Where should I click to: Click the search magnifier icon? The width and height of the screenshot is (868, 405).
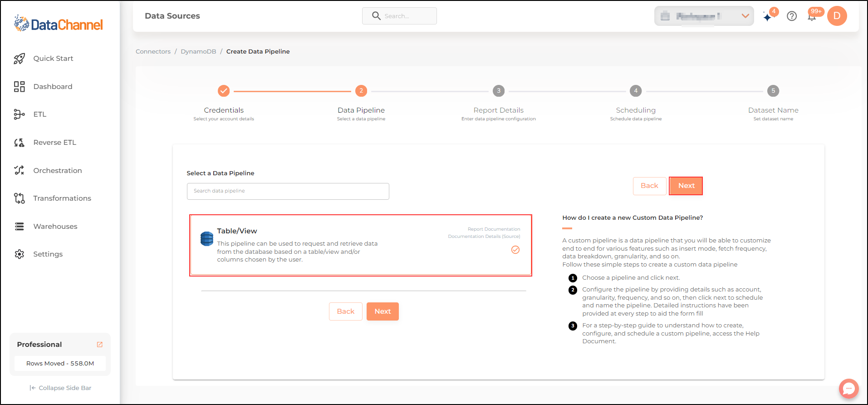click(x=376, y=16)
